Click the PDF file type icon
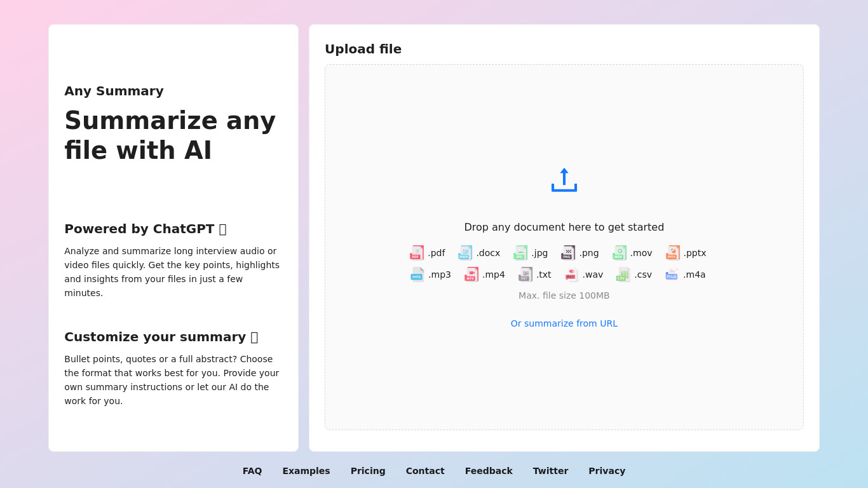The width and height of the screenshot is (868, 488). pyautogui.click(x=417, y=253)
